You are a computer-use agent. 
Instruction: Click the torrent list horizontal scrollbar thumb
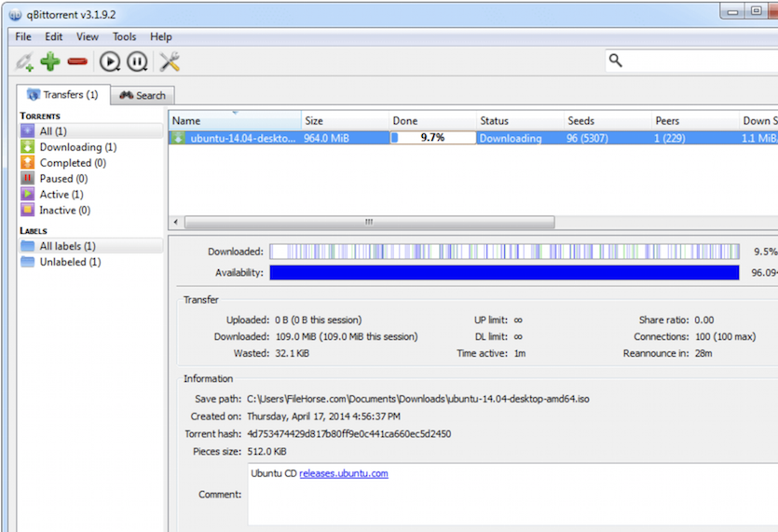click(369, 222)
